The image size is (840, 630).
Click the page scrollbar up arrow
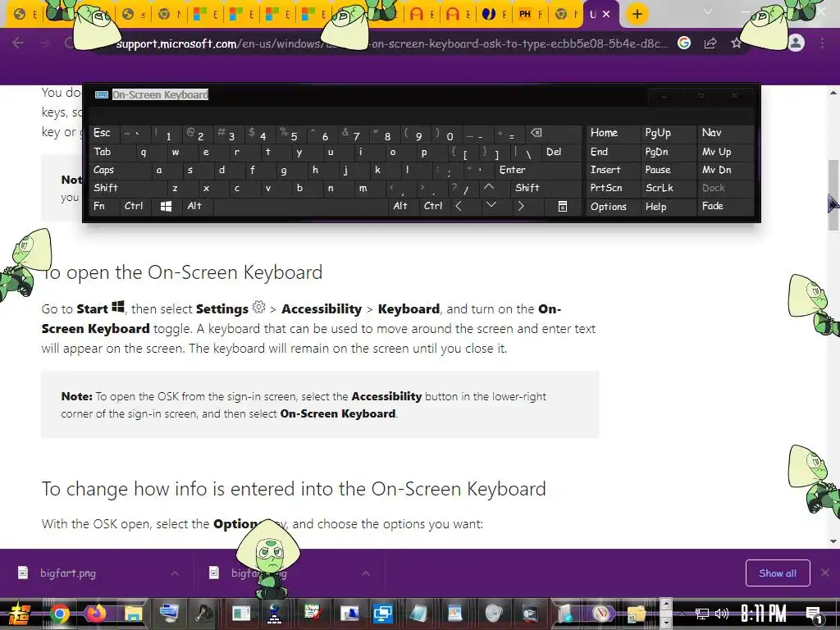(x=833, y=93)
